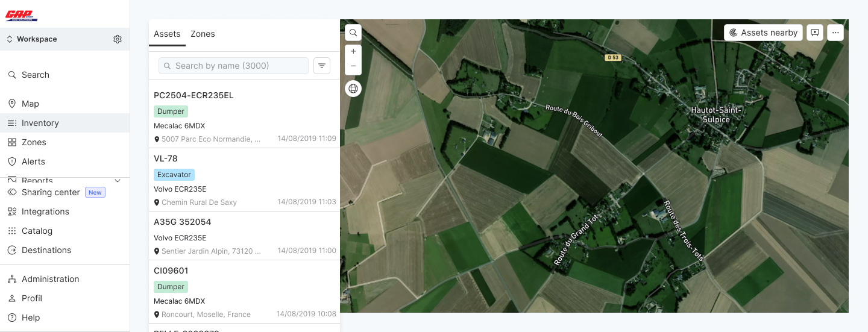This screenshot has height=332, width=868.
Task: Select asset VL-78 from the list
Action: 244,180
